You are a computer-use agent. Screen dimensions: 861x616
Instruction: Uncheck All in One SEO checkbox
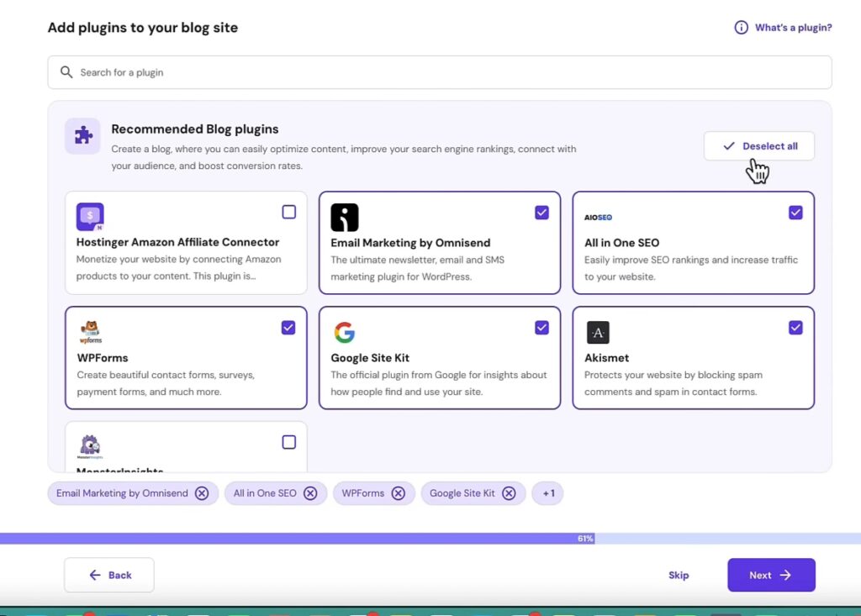tap(795, 213)
